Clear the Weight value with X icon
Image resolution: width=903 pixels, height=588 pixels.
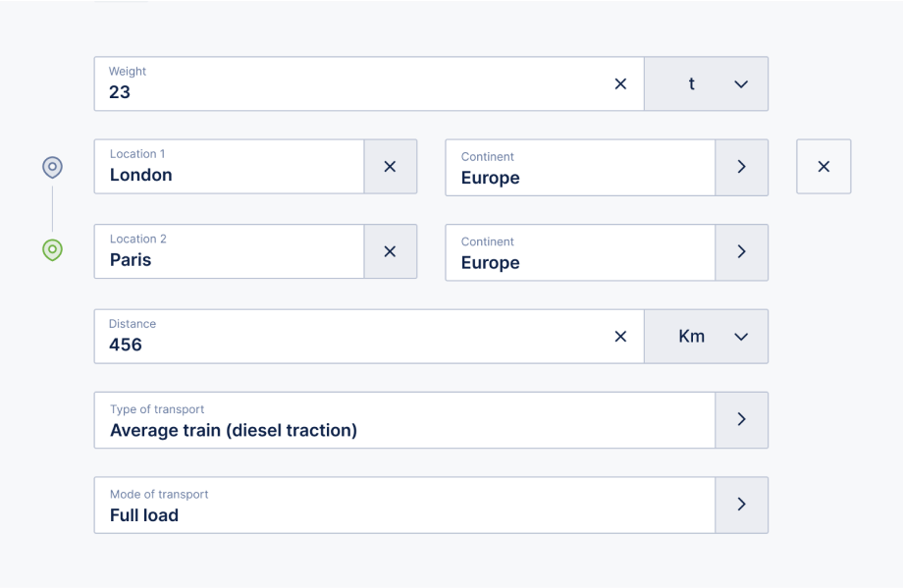(620, 84)
